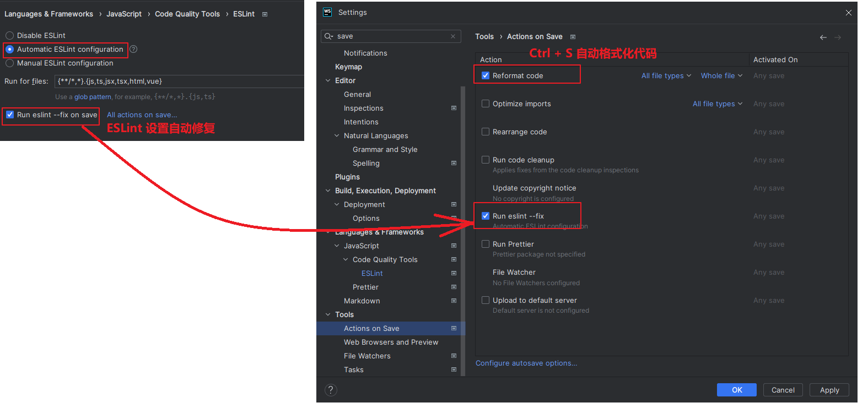Viewport: 868px width, 408px height.
Task: Open Options under Deployment
Action: pyautogui.click(x=366, y=218)
